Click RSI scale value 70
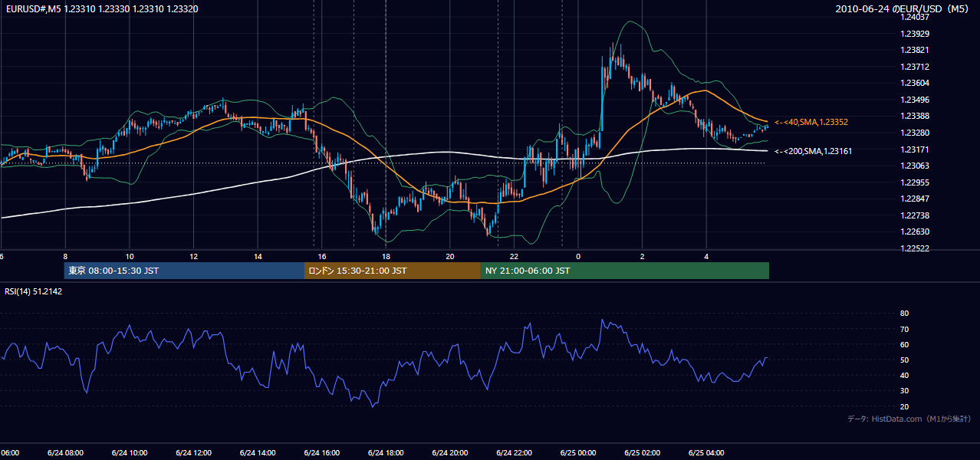This screenshot has width=980, height=460. point(904,329)
